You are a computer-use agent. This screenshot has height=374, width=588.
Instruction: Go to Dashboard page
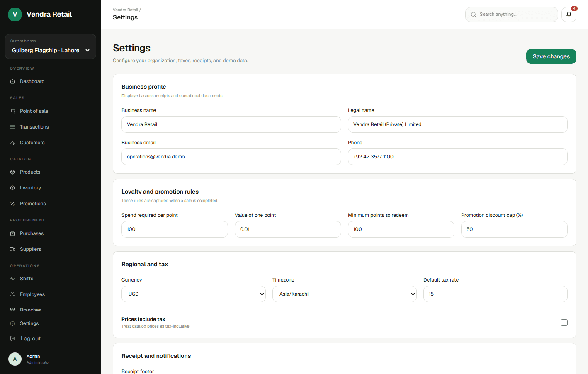point(51,81)
